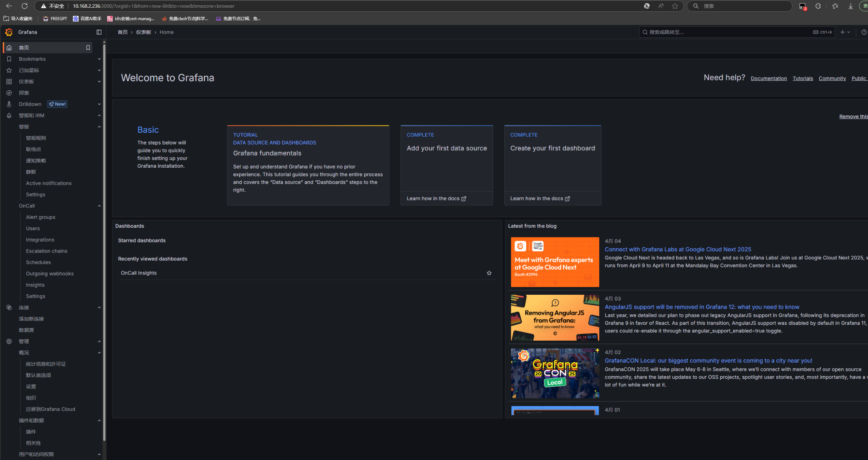868x460 pixels.
Task: Click the star icon for 已加星标
Action: point(9,70)
